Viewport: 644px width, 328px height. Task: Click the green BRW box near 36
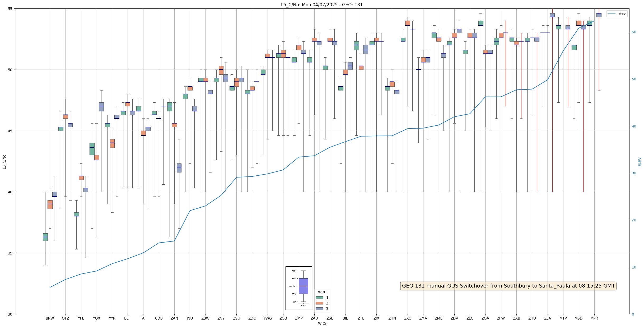(x=45, y=237)
